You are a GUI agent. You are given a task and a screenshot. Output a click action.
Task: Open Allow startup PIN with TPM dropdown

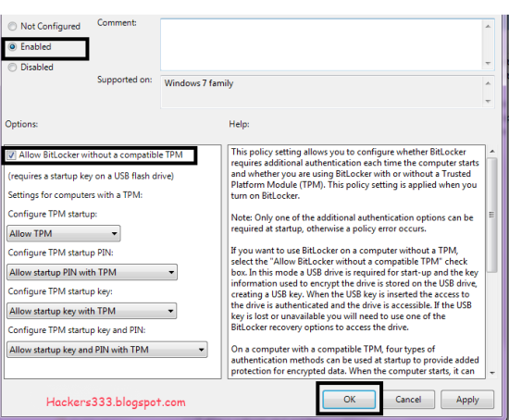pos(92,272)
